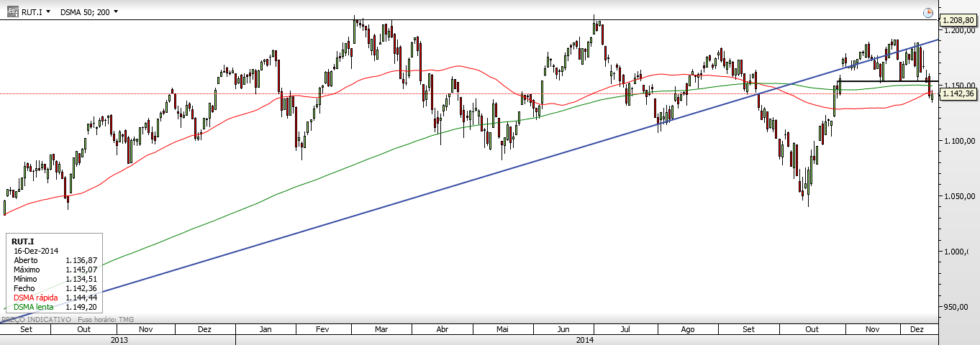Click the Abr month label

pyautogui.click(x=443, y=329)
